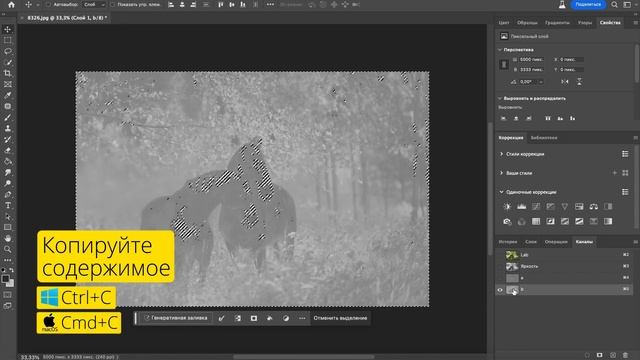
Task: Switch to the Градиенты tab
Action: point(557,23)
